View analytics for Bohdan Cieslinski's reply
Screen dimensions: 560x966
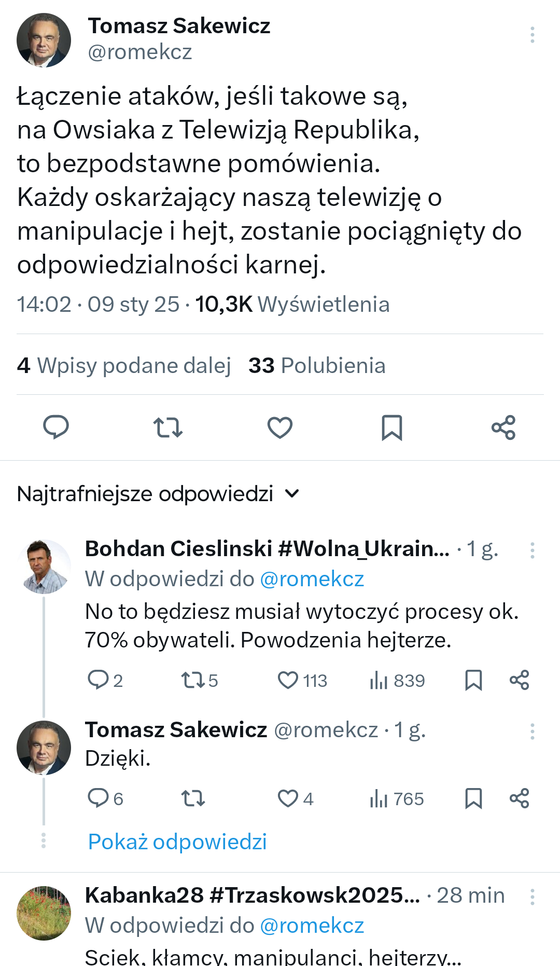point(380,680)
